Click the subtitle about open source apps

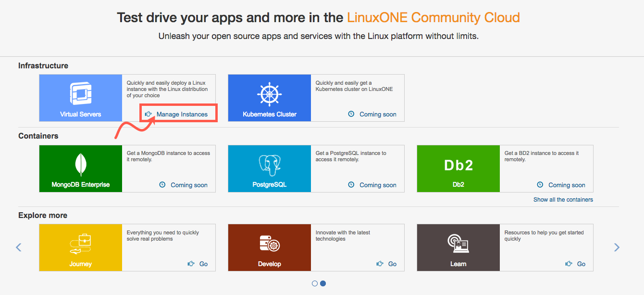tap(319, 36)
